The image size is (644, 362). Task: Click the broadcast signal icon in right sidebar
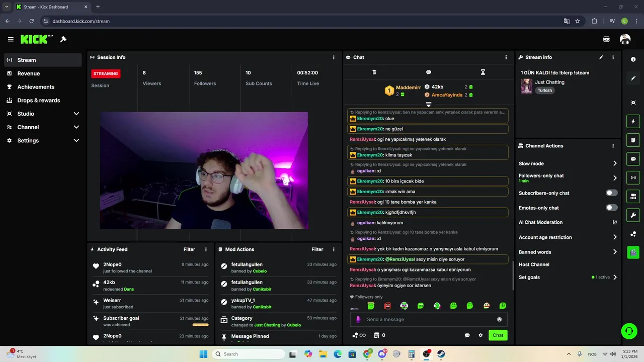(633, 177)
